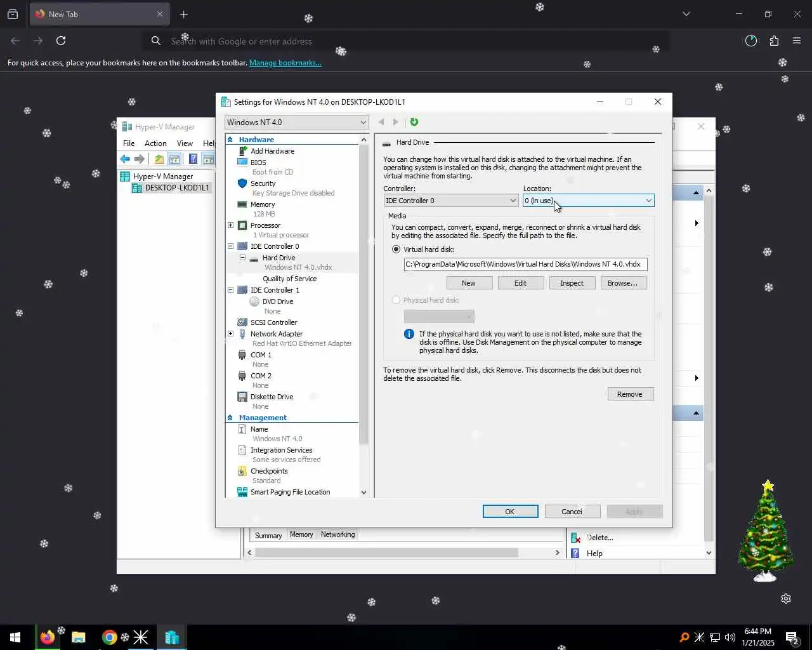Image resolution: width=812 pixels, height=650 pixels.
Task: Select the SCSI Controller icon
Action: (x=242, y=322)
